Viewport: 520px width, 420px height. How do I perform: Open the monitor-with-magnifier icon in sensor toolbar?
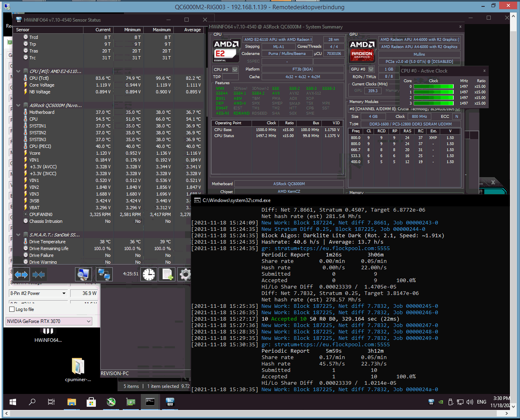pyautogui.click(x=83, y=275)
